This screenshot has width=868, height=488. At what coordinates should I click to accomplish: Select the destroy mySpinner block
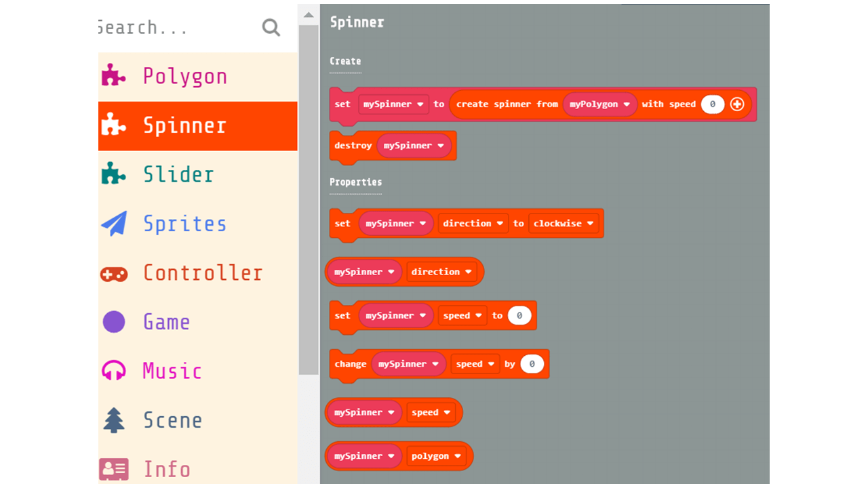tap(353, 145)
